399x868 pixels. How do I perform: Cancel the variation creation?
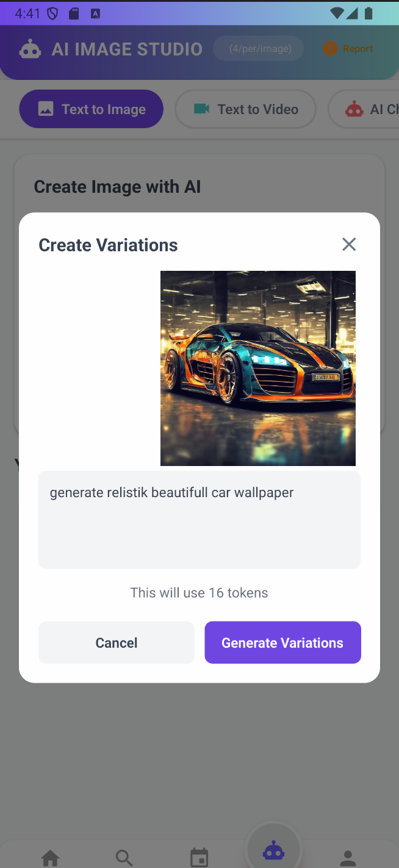pyautogui.click(x=117, y=642)
